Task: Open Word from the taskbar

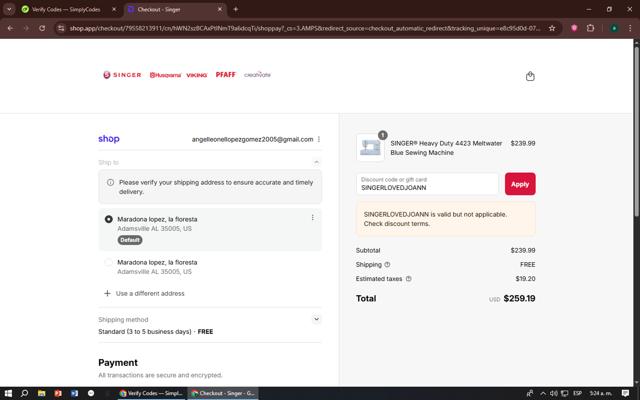Action: coord(74,393)
